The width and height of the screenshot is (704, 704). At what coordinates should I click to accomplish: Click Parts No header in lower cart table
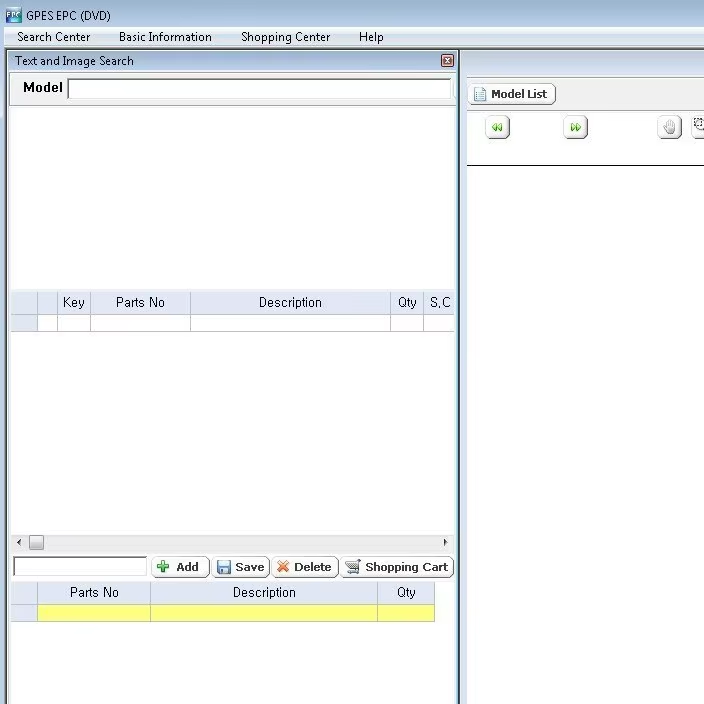point(94,593)
